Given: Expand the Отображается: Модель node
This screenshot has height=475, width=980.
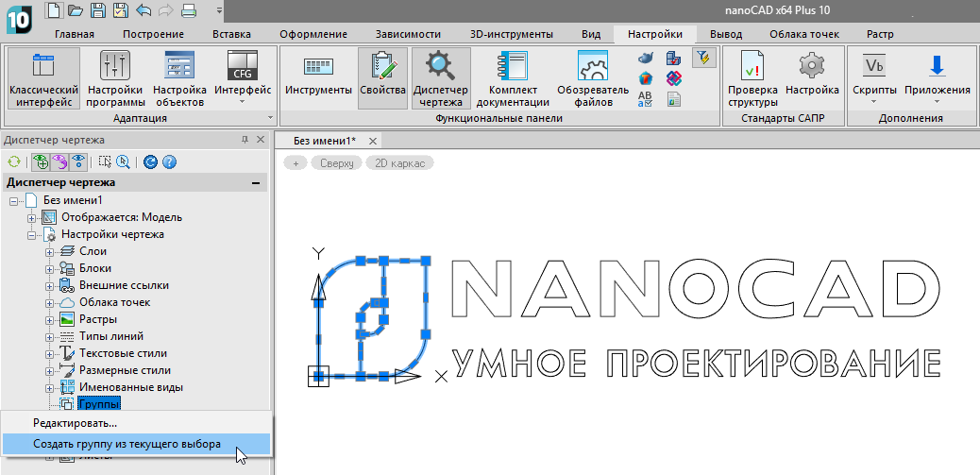Looking at the screenshot, I should [x=31, y=218].
